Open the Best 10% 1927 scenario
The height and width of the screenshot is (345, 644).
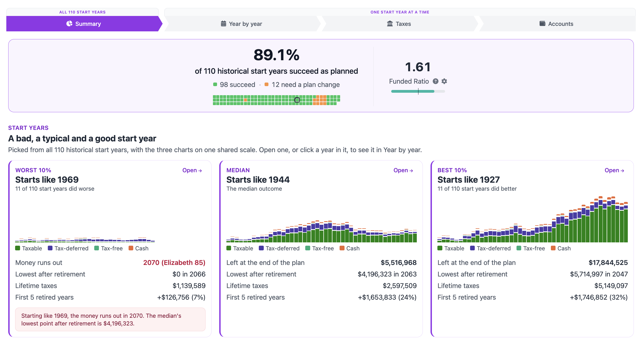point(614,170)
